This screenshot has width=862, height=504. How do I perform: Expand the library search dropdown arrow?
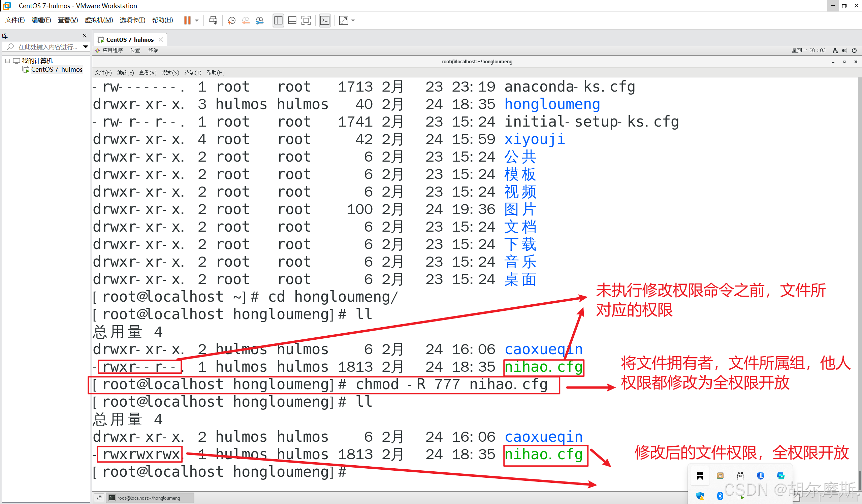[86, 47]
